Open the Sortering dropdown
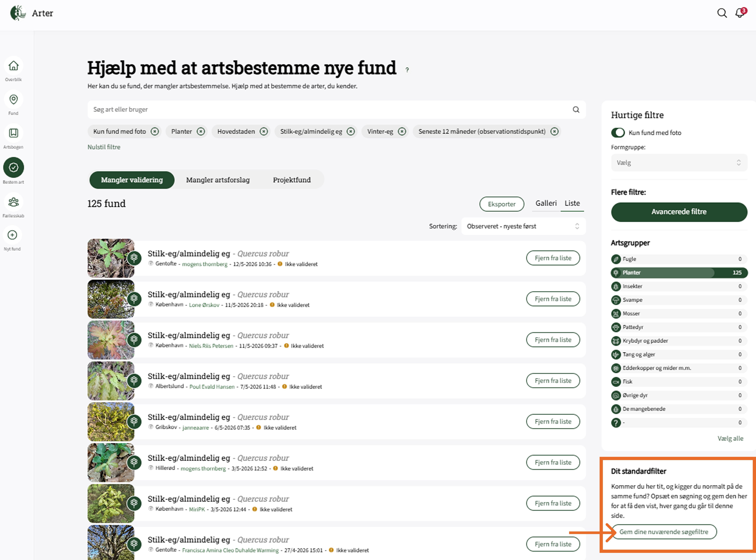Screen dimensions: 756x560 pos(523,226)
